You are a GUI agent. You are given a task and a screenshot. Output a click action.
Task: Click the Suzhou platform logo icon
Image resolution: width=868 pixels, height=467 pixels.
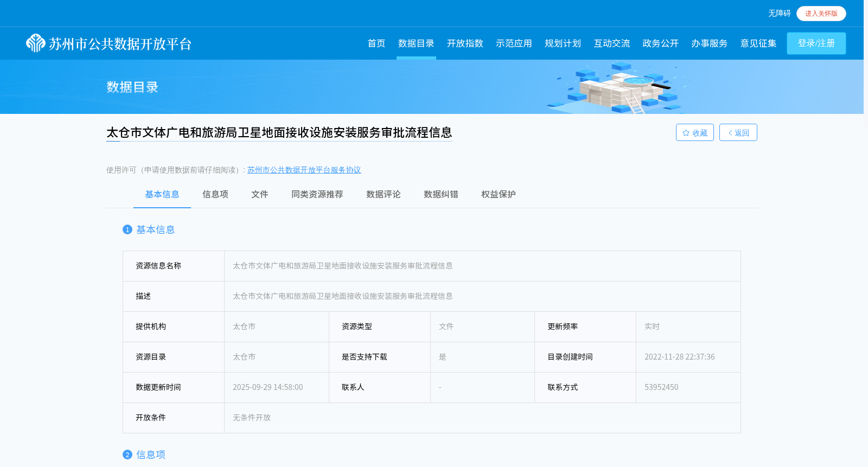(36, 43)
